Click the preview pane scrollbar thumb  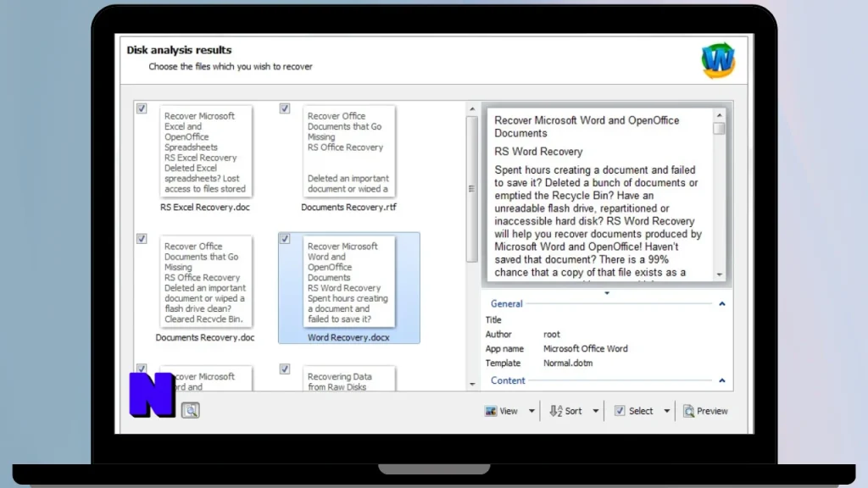click(719, 129)
